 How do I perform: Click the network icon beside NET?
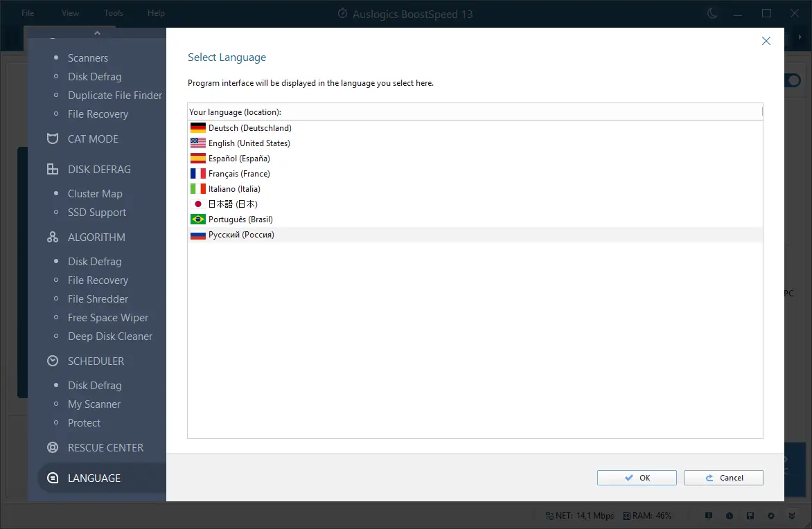pyautogui.click(x=549, y=516)
